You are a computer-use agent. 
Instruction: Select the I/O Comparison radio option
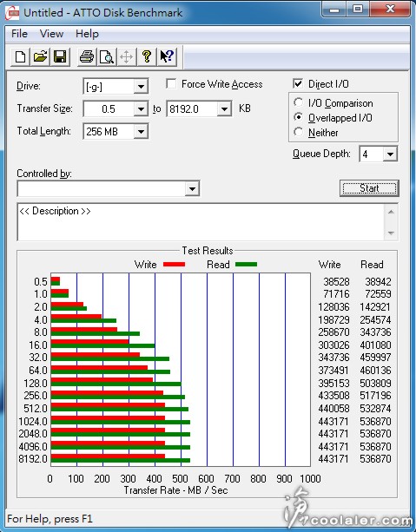tap(298, 102)
